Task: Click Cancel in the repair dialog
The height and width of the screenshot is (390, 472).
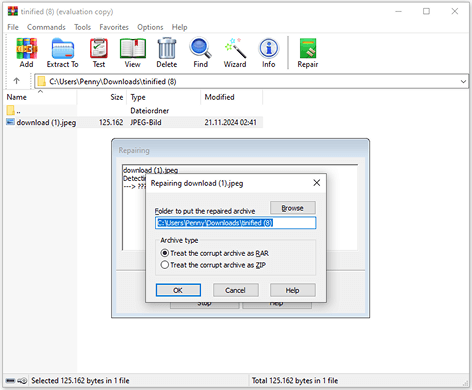Action: click(236, 290)
